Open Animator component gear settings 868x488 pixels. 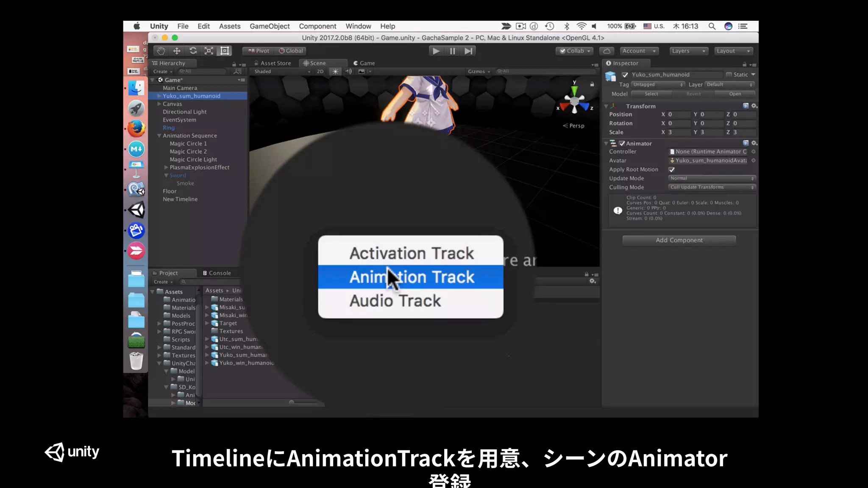point(754,143)
